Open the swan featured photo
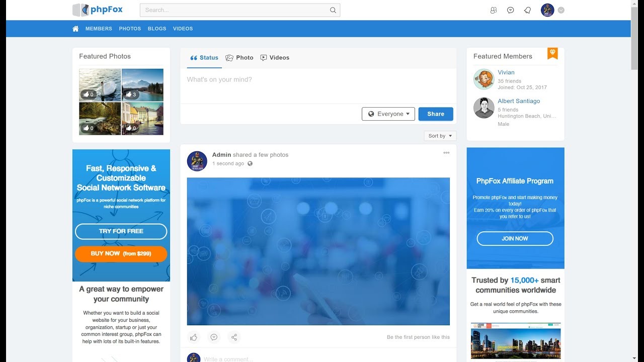This screenshot has width=644, height=362. click(100, 85)
